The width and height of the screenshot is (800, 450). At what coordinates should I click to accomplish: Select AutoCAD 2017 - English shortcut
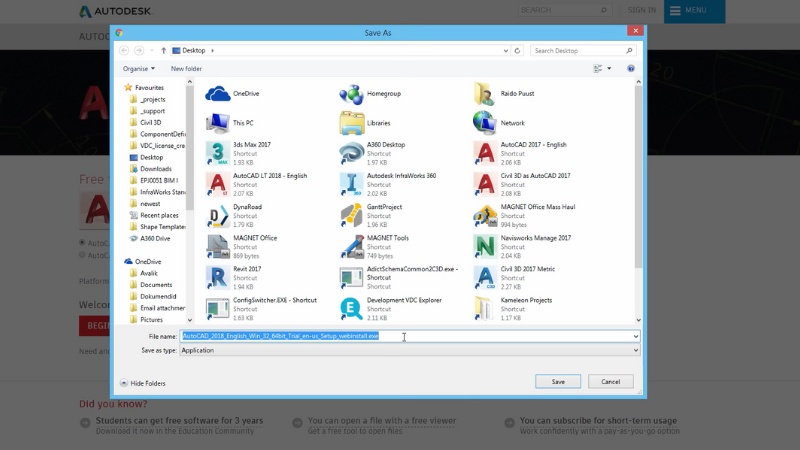pyautogui.click(x=520, y=153)
